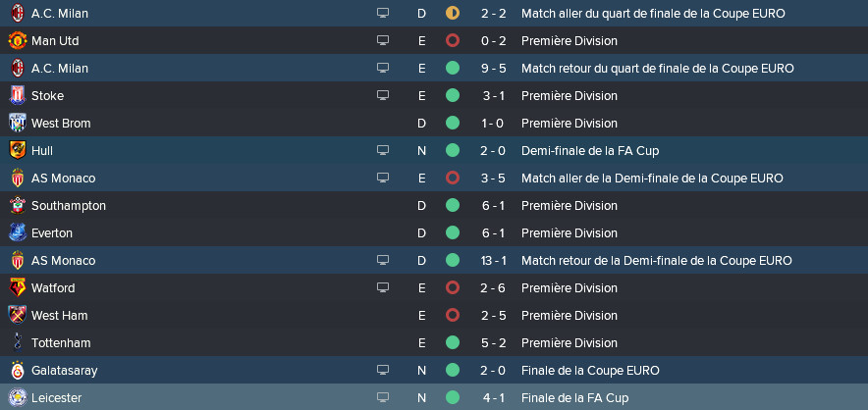Screen dimensions: 868x410
Task: Click the draw indicator on first Milan match
Action: (x=453, y=13)
